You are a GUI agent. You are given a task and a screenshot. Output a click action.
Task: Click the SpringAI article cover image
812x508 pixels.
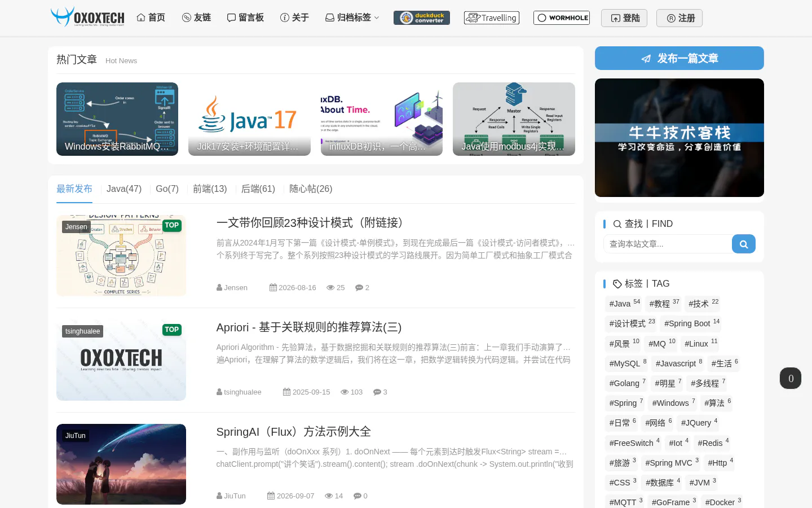click(121, 464)
